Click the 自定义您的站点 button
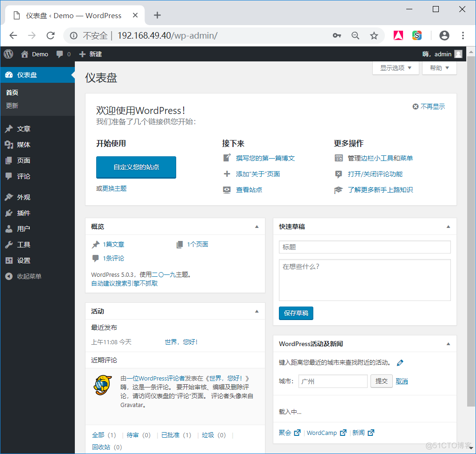The width and height of the screenshot is (476, 454). pos(136,167)
